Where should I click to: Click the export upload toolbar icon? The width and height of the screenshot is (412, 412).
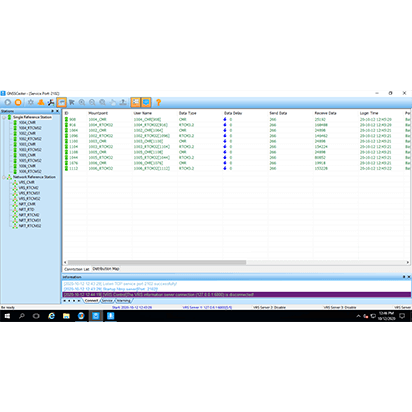123,102
